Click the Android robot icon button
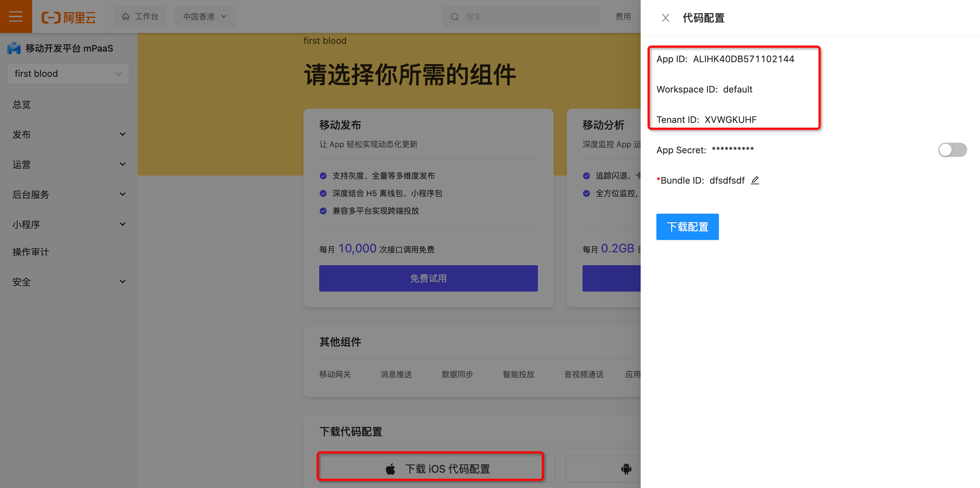 click(x=626, y=469)
